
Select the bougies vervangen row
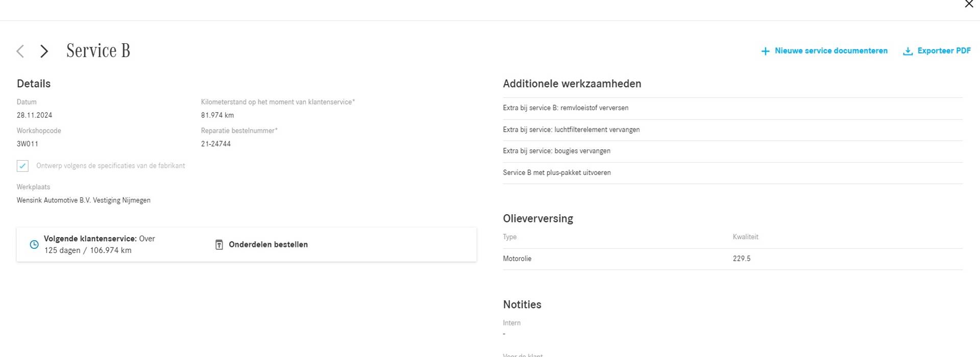coord(556,151)
